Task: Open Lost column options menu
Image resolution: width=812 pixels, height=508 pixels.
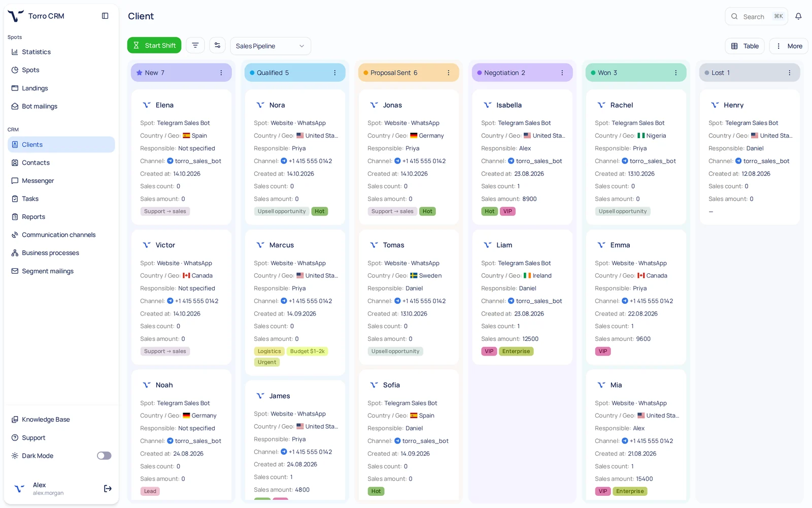Action: click(x=790, y=73)
